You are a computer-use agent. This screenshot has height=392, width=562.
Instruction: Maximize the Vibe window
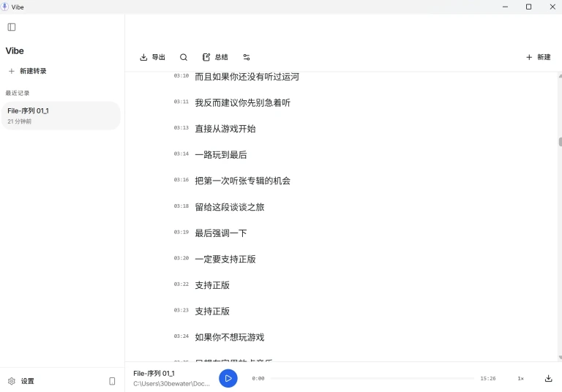click(x=528, y=7)
